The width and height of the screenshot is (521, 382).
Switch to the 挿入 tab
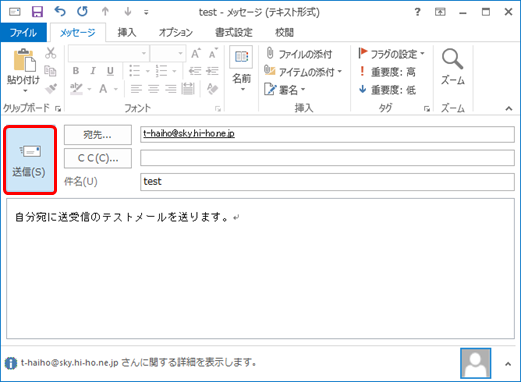pyautogui.click(x=127, y=33)
